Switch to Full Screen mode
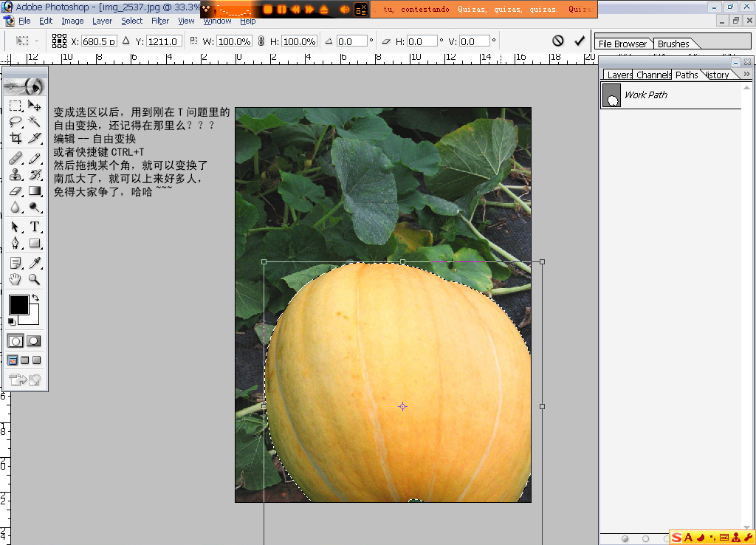Viewport: 756px width, 545px height. click(x=37, y=360)
